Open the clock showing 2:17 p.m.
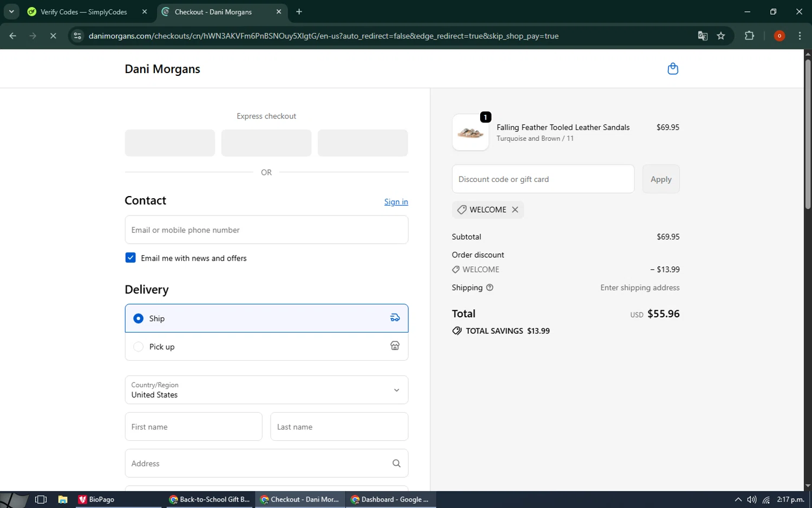Image resolution: width=812 pixels, height=508 pixels. (791, 499)
